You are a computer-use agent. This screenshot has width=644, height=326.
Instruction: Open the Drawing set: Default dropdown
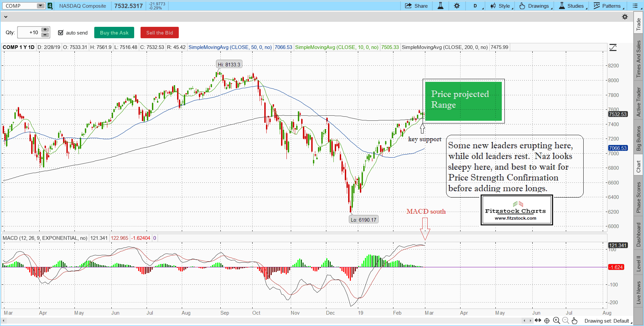pos(608,321)
